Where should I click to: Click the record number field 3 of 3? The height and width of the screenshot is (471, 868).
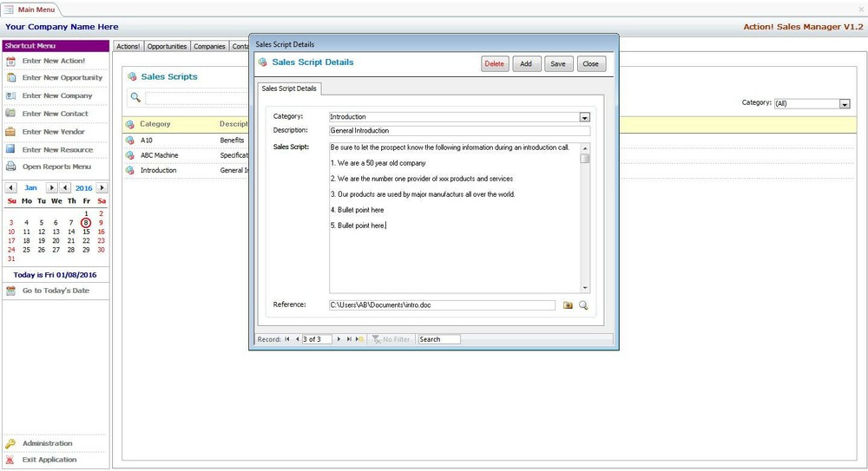(x=317, y=339)
